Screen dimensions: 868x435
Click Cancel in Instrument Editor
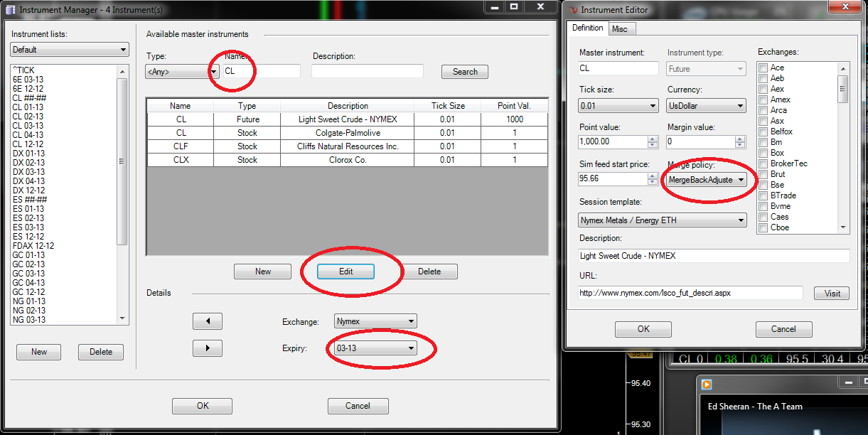tap(784, 329)
